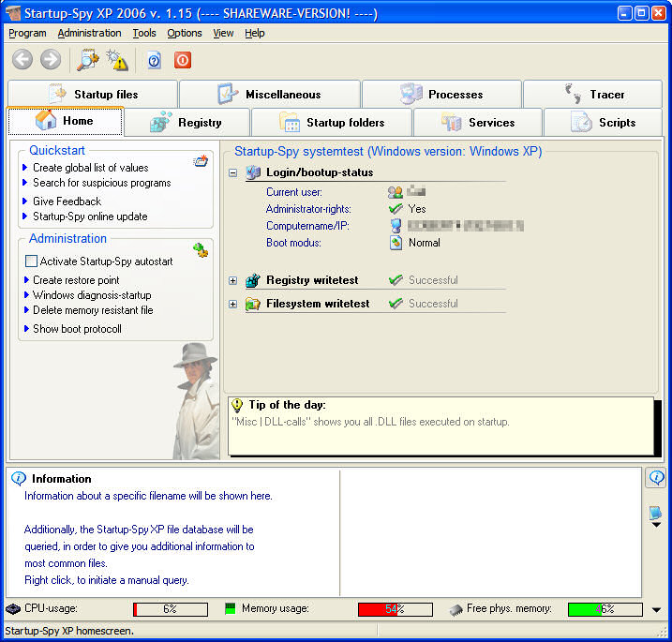Open the Administration menu
This screenshot has height=642, width=672.
pyautogui.click(x=89, y=33)
